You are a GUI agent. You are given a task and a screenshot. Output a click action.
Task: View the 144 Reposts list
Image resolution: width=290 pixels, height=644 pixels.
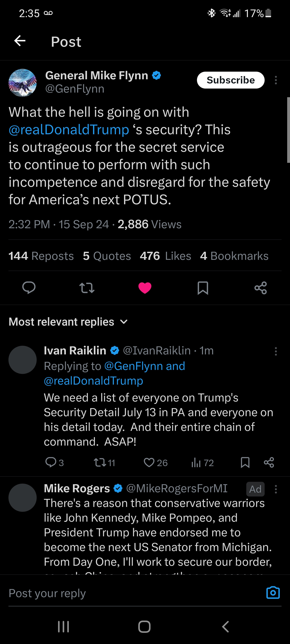[x=41, y=256]
